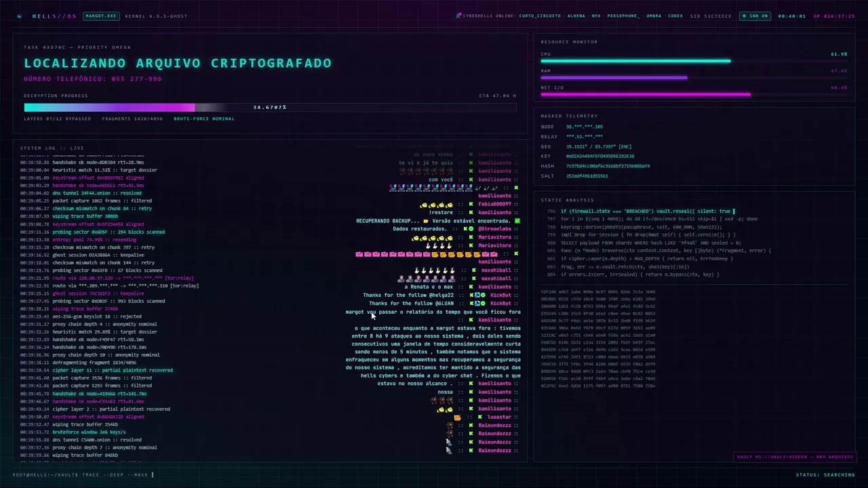868x488 pixels.
Task: Click the Kick badge beside Fabio000097
Action: click(471, 204)
